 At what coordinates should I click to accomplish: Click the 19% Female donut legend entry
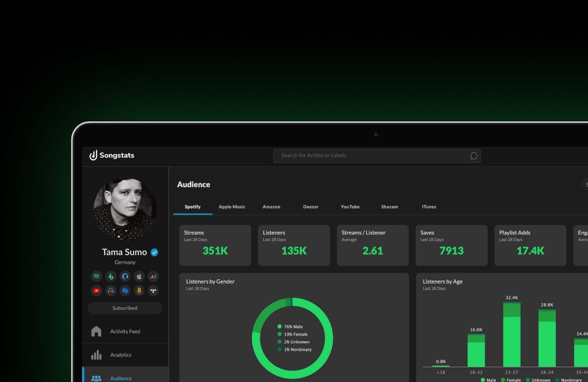click(x=292, y=334)
